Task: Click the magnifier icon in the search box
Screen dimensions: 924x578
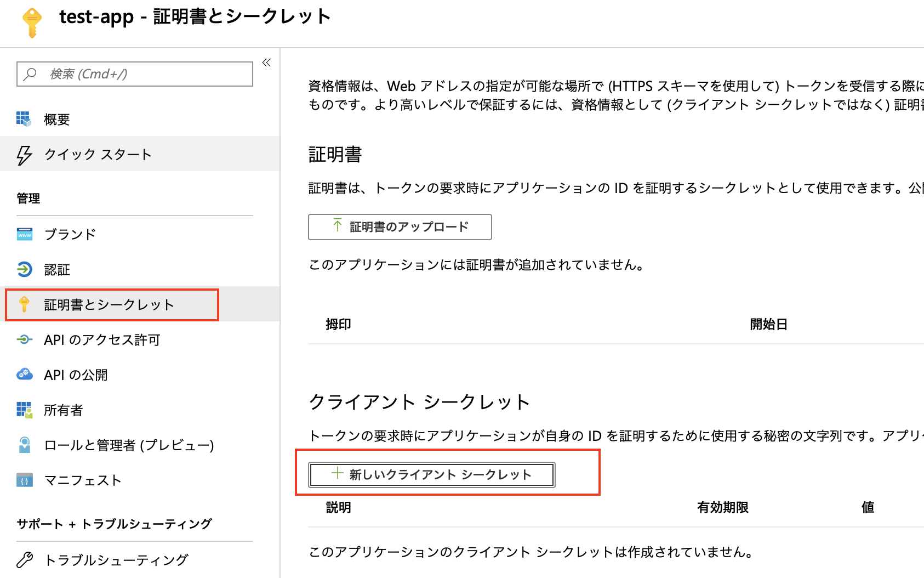Action: point(31,73)
